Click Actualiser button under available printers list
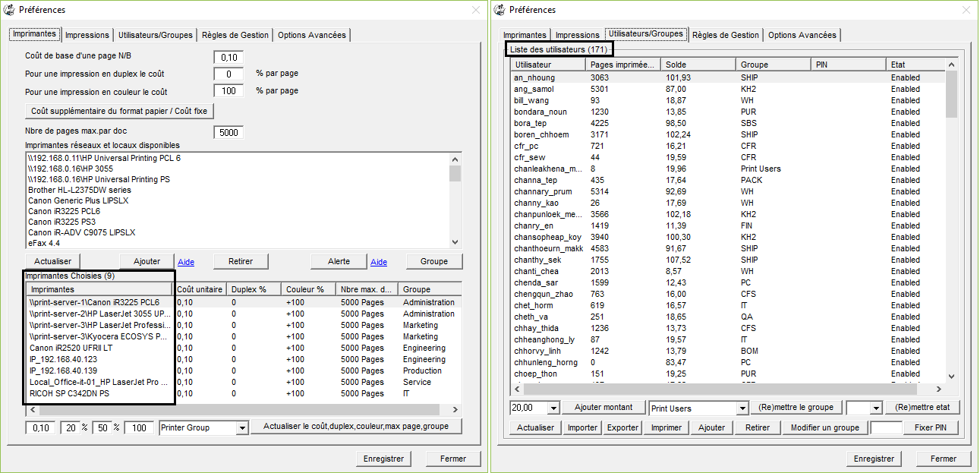The image size is (980, 473). [x=52, y=261]
